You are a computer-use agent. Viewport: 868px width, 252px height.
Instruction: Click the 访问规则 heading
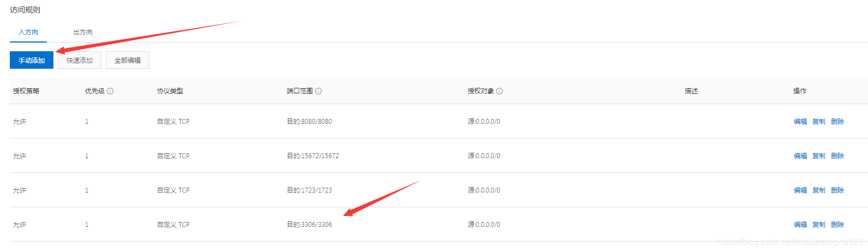[x=25, y=10]
